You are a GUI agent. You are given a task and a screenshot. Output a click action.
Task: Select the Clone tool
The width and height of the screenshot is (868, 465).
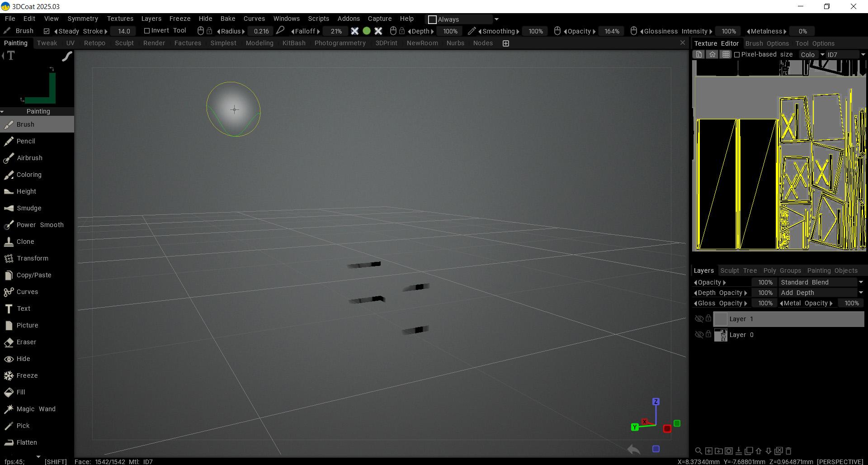(x=25, y=242)
